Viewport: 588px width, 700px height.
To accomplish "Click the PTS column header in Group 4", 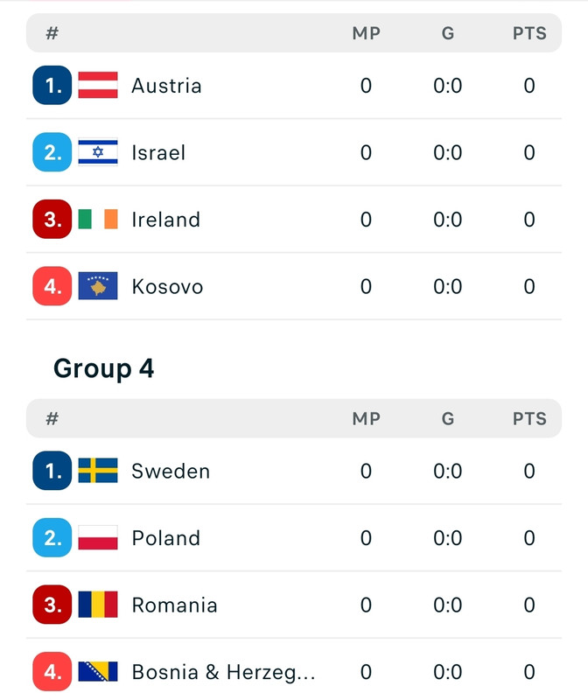I will (x=529, y=419).
